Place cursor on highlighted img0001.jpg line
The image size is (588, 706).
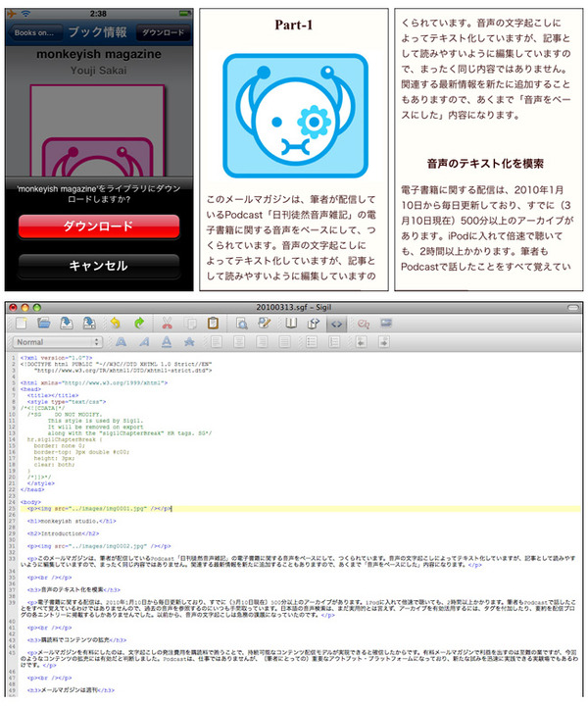(301, 508)
